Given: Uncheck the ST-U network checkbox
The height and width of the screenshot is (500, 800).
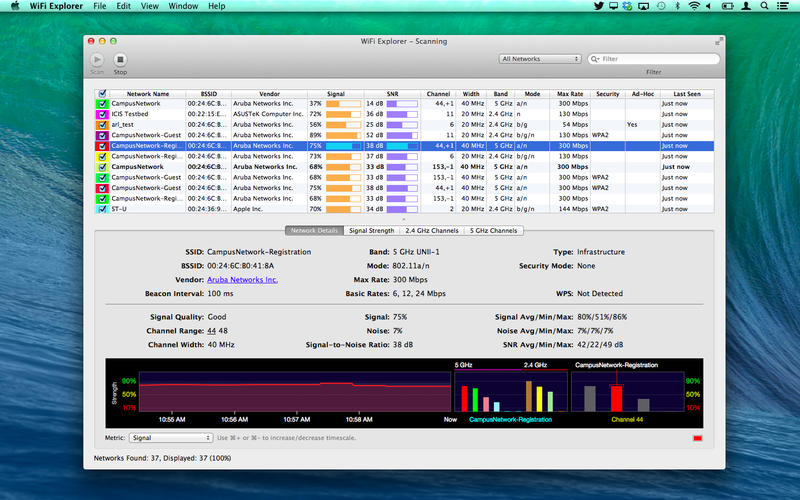Looking at the screenshot, I should tap(102, 209).
